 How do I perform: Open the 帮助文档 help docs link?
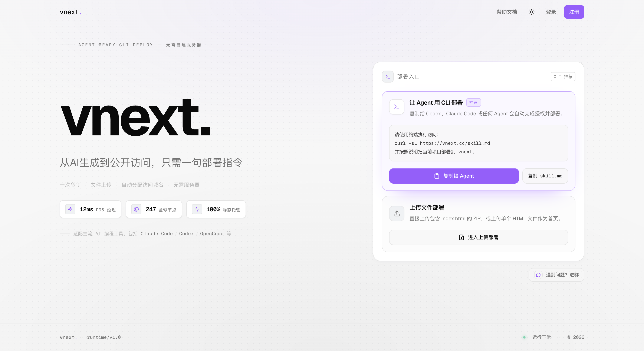[x=506, y=12]
